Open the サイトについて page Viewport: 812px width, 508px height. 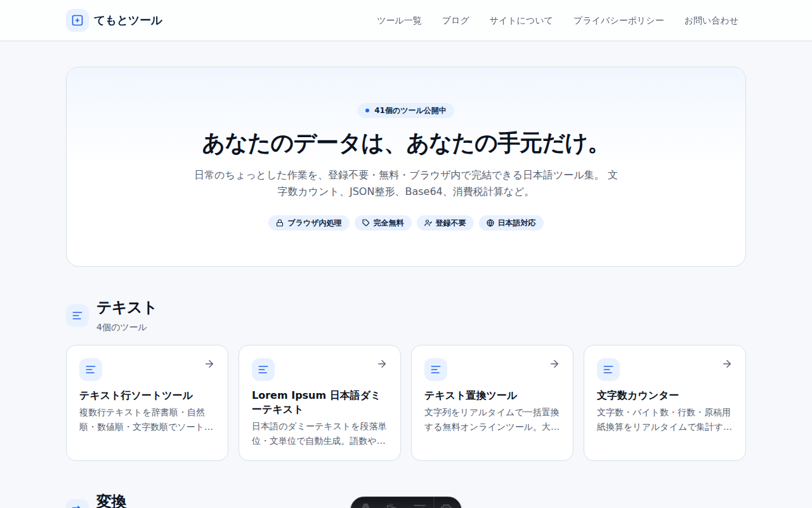coord(521,20)
